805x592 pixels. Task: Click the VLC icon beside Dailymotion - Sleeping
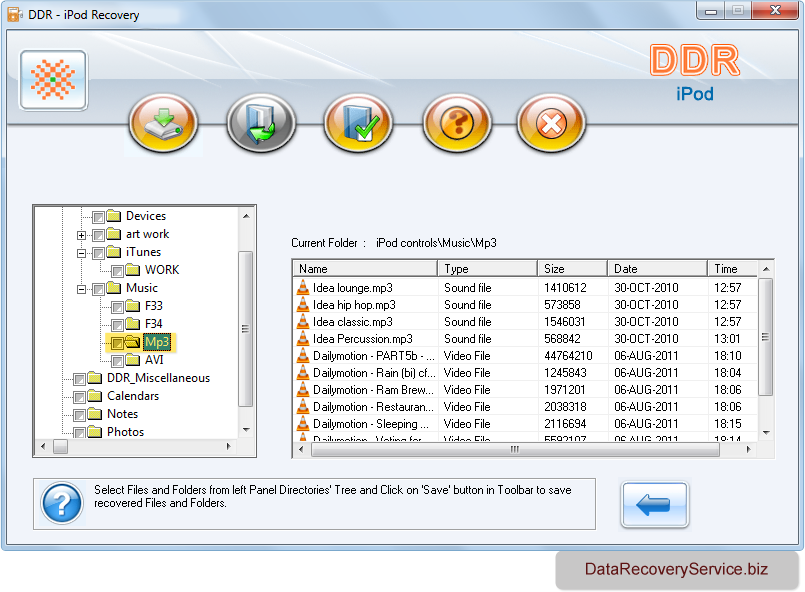[303, 423]
